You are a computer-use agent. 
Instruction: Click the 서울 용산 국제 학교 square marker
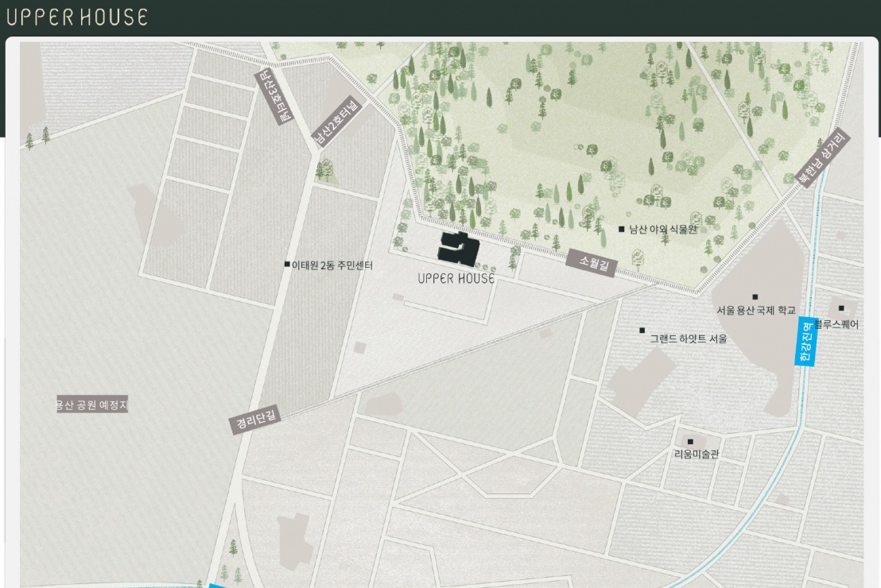pos(755,297)
